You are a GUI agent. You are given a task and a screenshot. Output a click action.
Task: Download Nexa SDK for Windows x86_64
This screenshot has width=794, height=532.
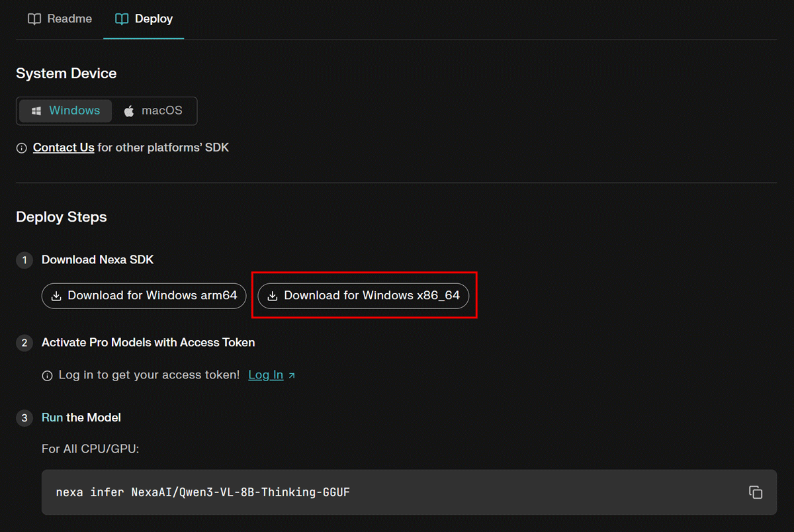click(363, 296)
